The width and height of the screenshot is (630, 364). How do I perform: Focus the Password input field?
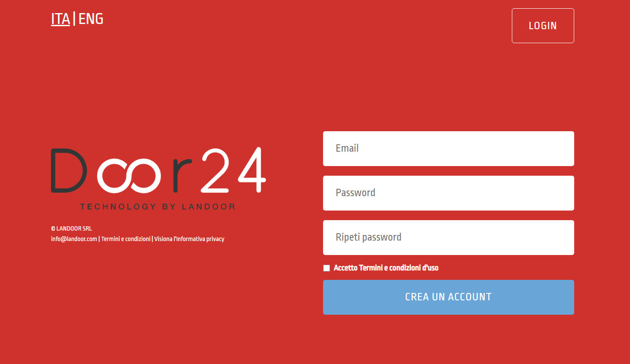(x=449, y=193)
